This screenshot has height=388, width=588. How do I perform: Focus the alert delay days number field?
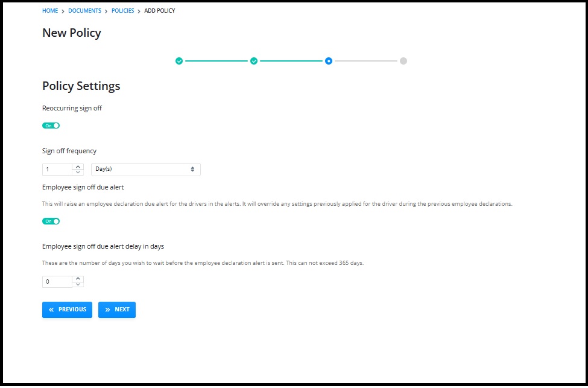coord(57,281)
